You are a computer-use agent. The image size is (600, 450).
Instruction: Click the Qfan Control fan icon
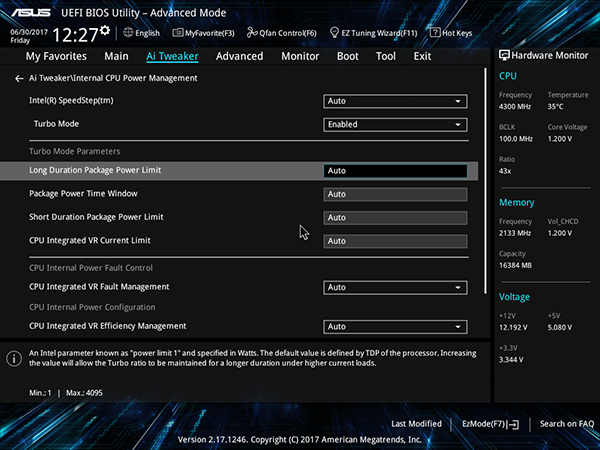pyautogui.click(x=252, y=33)
